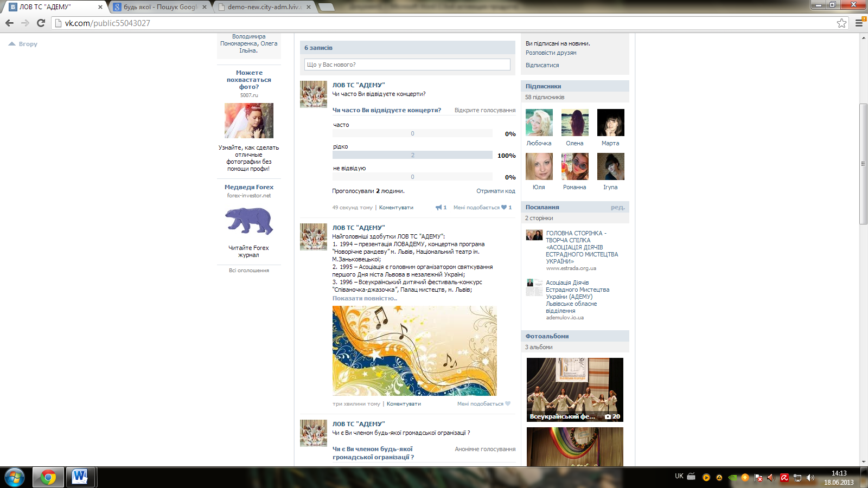Open the taskbar clock showing 14:13
The height and width of the screenshot is (488, 868).
839,478
